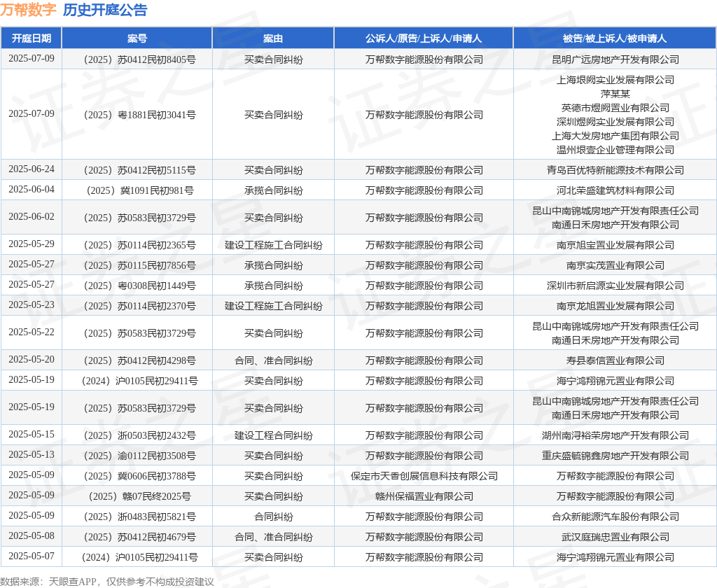Click defendant 重庆盛毓锦鑫房地产开发有限公司
Image resolution: width=717 pixels, height=588 pixels.
615,456
